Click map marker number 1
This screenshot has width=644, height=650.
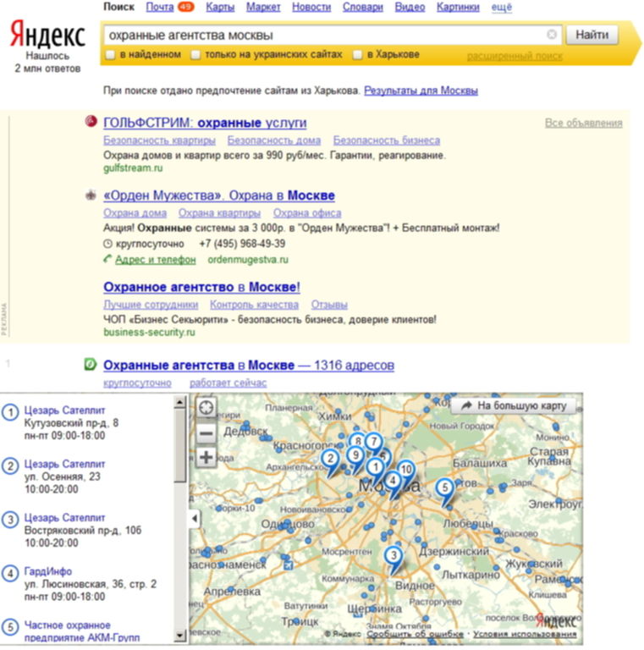[x=376, y=467]
